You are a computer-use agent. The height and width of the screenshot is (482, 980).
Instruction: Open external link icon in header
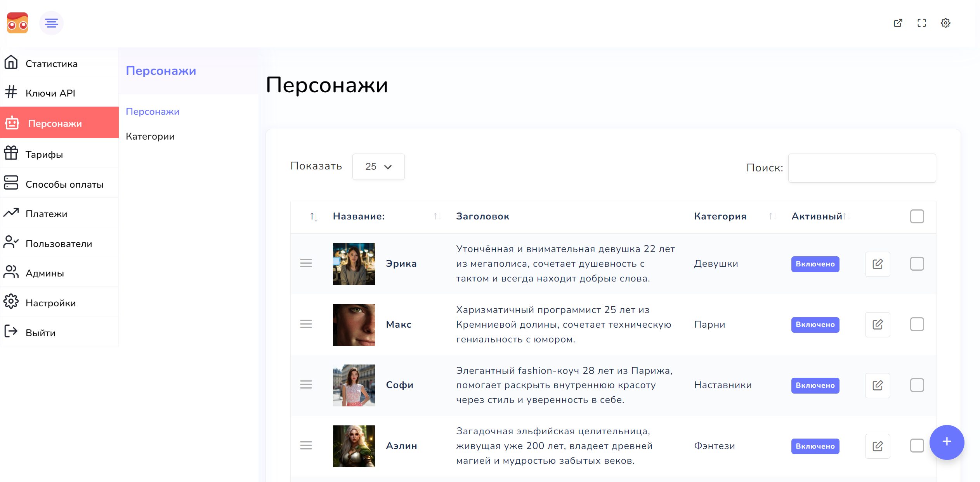(x=898, y=23)
